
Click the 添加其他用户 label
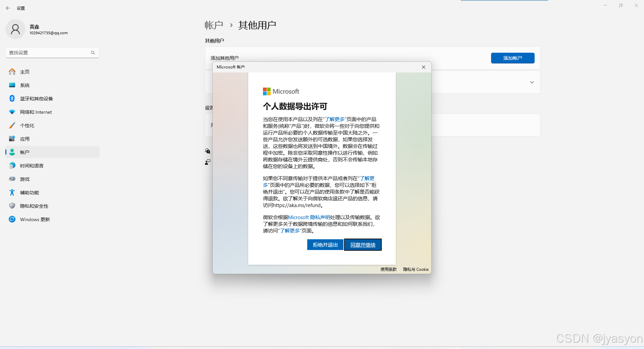click(x=225, y=58)
